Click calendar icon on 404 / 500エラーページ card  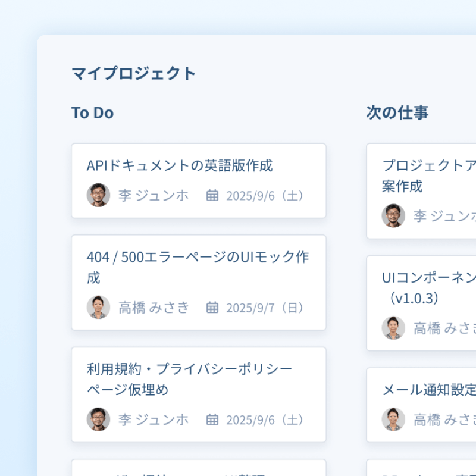(212, 308)
